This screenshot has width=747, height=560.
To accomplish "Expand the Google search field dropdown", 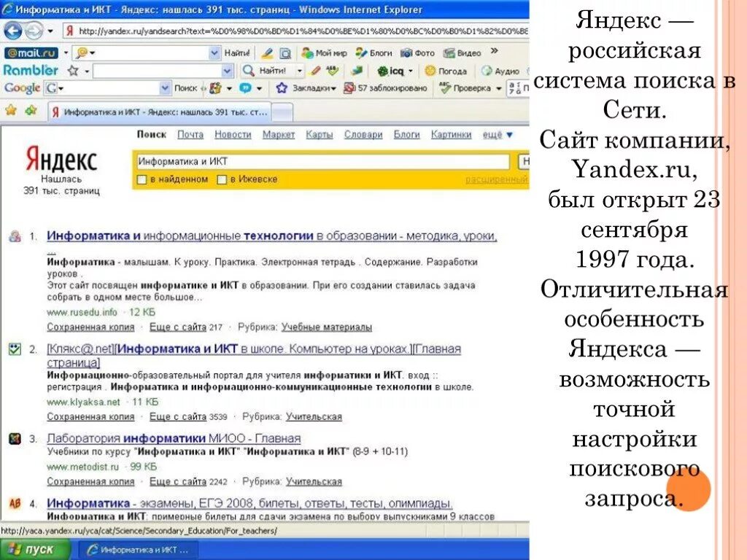I will [x=165, y=88].
